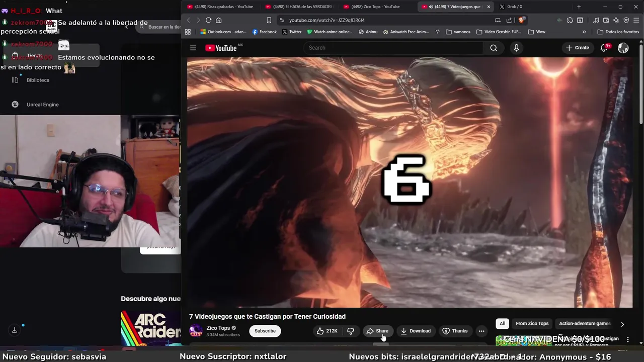Screen dimensions: 644x362
Task: Open Brave Shields lion icon
Action: (x=522, y=20)
